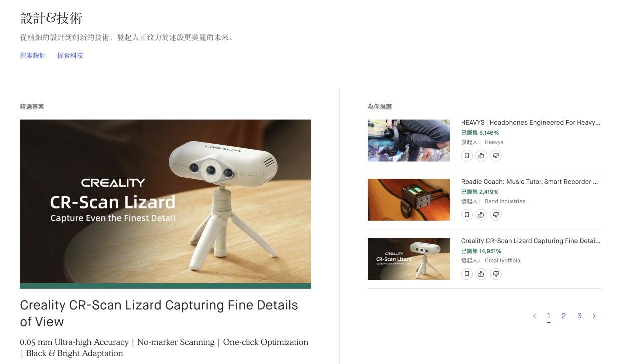Dislike the Roadie Coach project
This screenshot has width=634, height=364.
pos(496,215)
